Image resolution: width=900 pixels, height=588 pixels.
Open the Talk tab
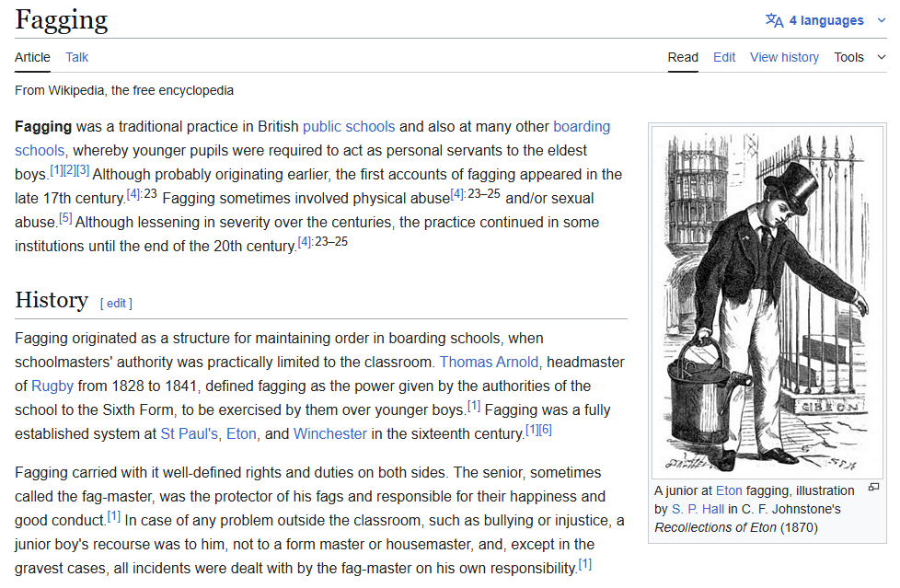click(77, 57)
